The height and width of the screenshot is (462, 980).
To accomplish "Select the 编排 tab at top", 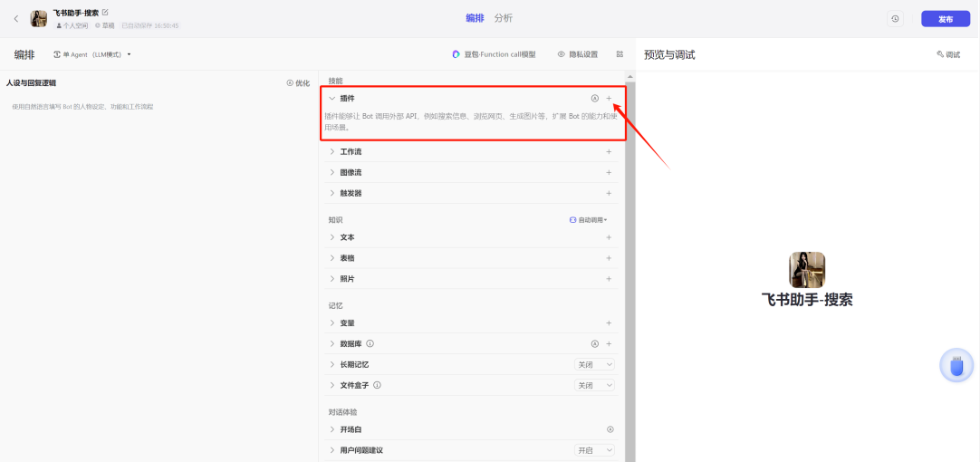I will click(475, 18).
